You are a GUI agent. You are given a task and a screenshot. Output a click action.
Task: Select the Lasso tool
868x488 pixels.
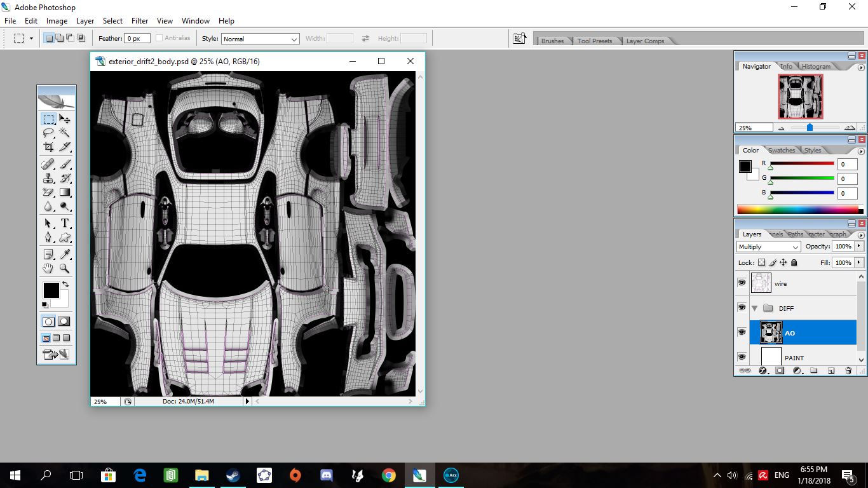pyautogui.click(x=48, y=133)
